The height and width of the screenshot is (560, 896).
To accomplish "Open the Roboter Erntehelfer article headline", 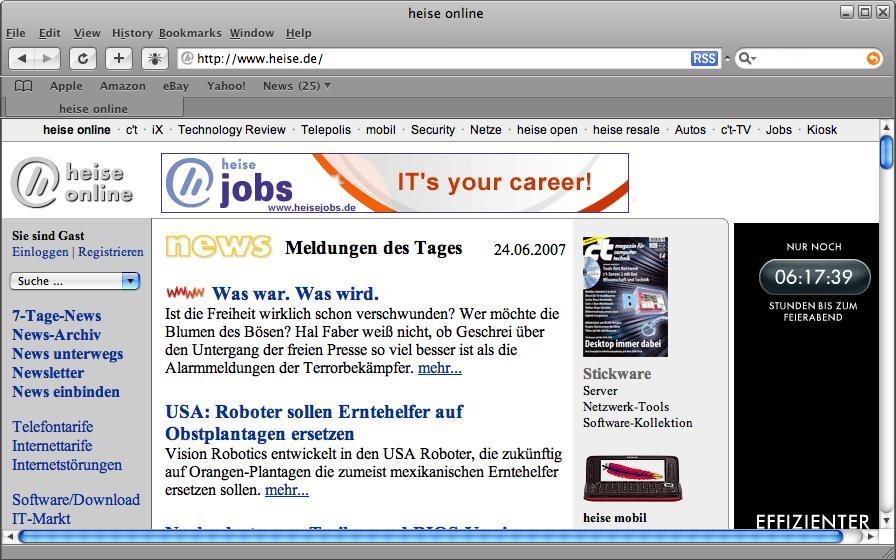I will click(314, 422).
